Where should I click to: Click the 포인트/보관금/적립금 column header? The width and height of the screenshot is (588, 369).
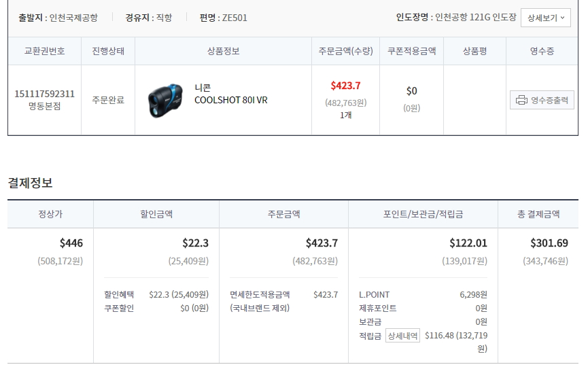423,214
